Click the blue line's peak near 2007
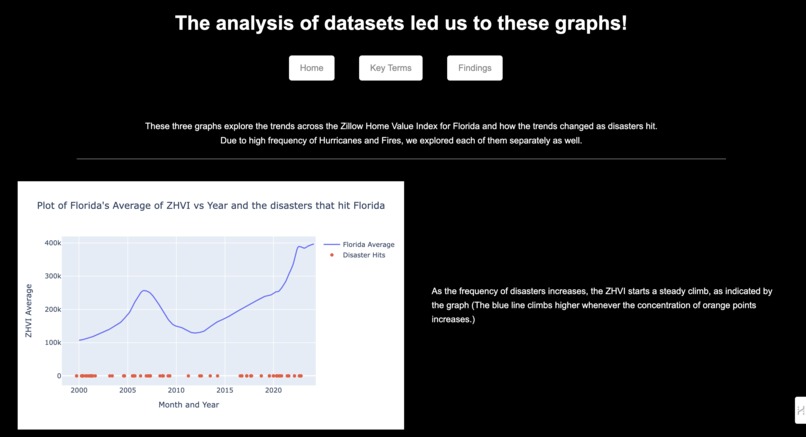This screenshot has width=806, height=437. (x=144, y=290)
